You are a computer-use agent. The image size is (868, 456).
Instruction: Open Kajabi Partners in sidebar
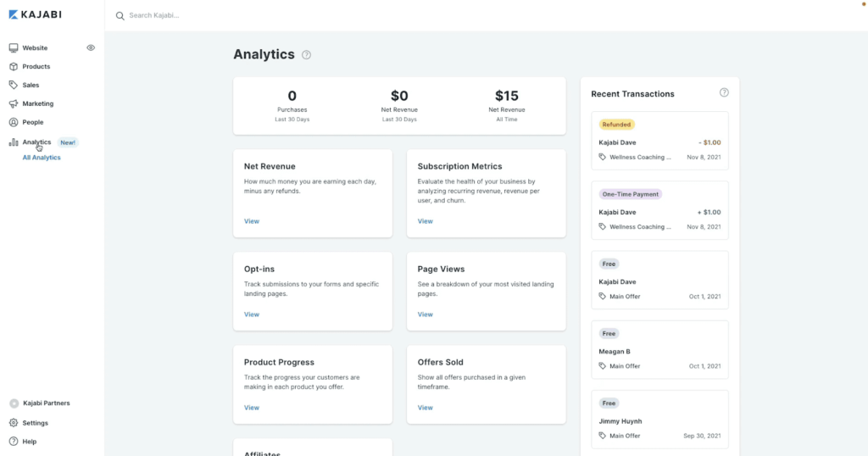click(x=47, y=403)
